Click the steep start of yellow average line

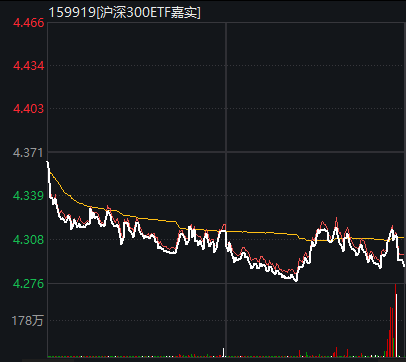point(55,180)
